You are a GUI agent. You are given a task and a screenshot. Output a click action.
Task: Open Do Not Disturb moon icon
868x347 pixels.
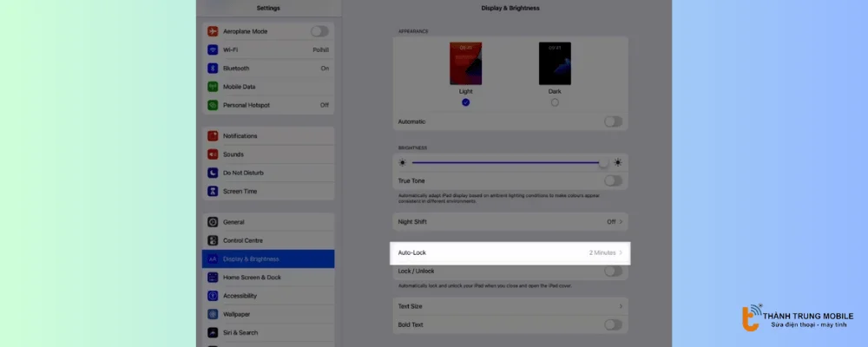(213, 173)
